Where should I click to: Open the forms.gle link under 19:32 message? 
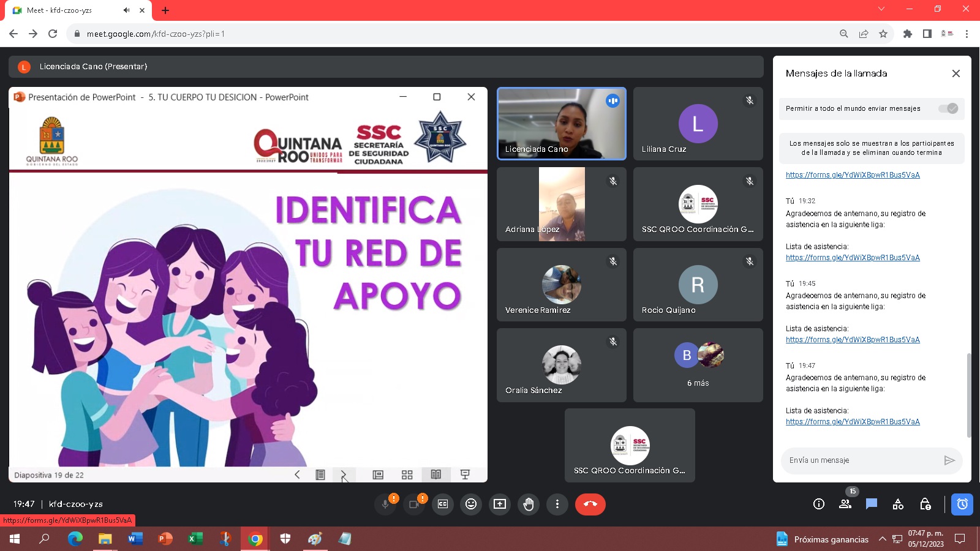point(853,258)
